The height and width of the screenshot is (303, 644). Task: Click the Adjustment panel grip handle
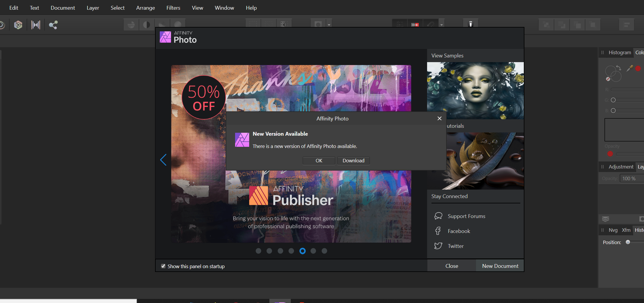tap(603, 167)
